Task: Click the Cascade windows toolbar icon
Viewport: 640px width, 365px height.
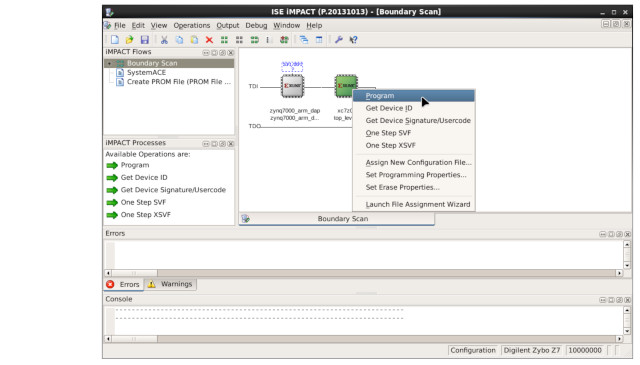Action: click(x=304, y=40)
